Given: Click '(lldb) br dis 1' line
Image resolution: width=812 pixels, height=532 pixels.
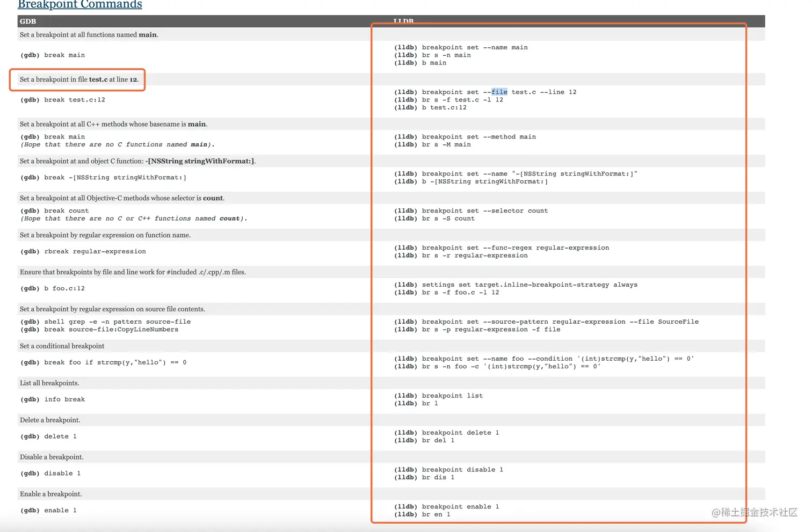Looking at the screenshot, I should click(x=424, y=478).
